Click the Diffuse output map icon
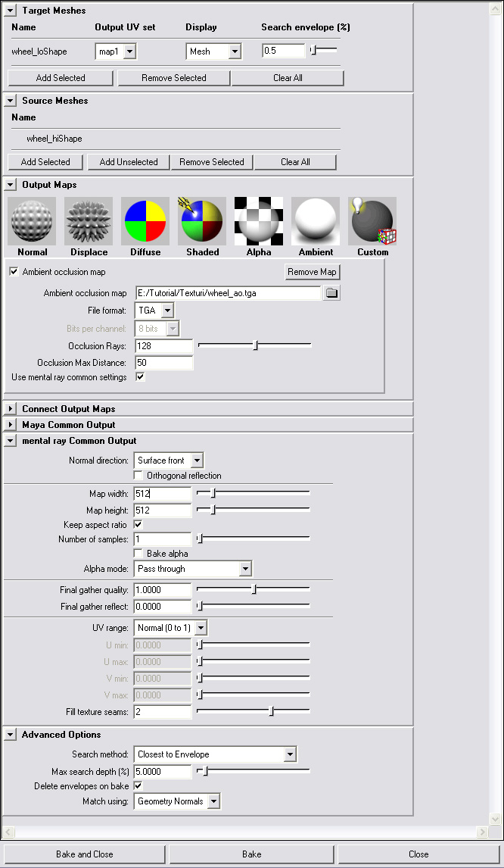Image resolution: width=504 pixels, height=868 pixels. pyautogui.click(x=145, y=221)
